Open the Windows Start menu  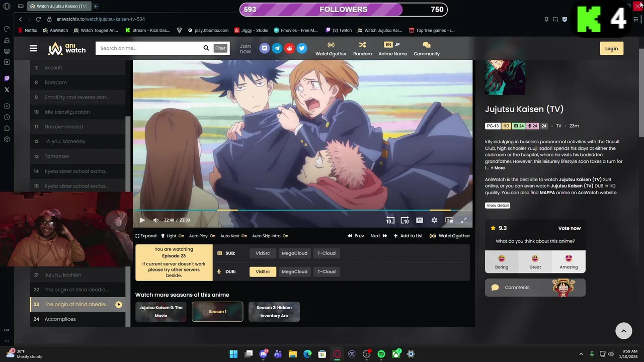click(233, 354)
